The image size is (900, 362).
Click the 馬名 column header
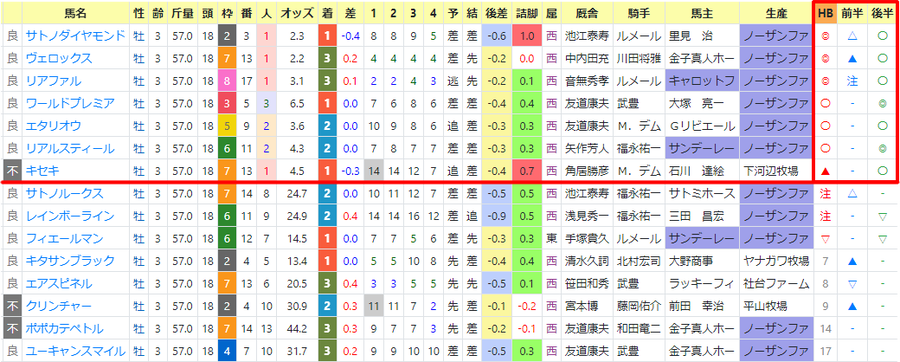[75, 13]
